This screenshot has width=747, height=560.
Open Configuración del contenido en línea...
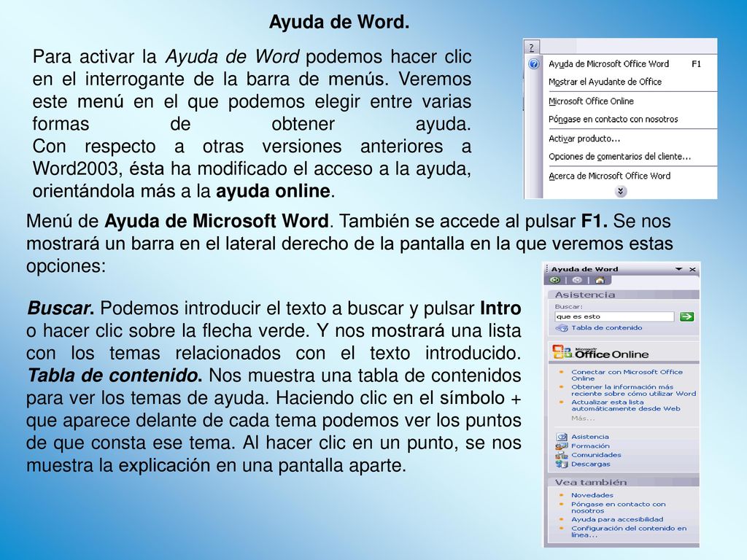point(629,532)
